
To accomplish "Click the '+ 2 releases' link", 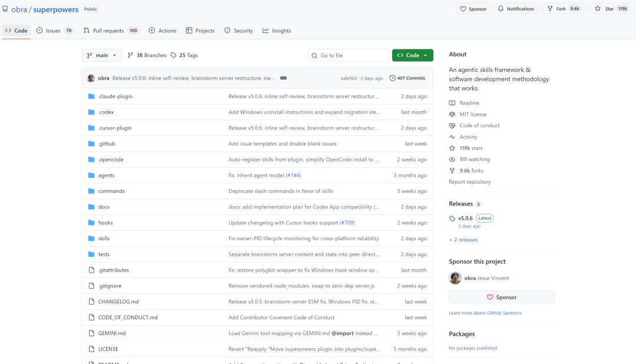I will pos(463,240).
